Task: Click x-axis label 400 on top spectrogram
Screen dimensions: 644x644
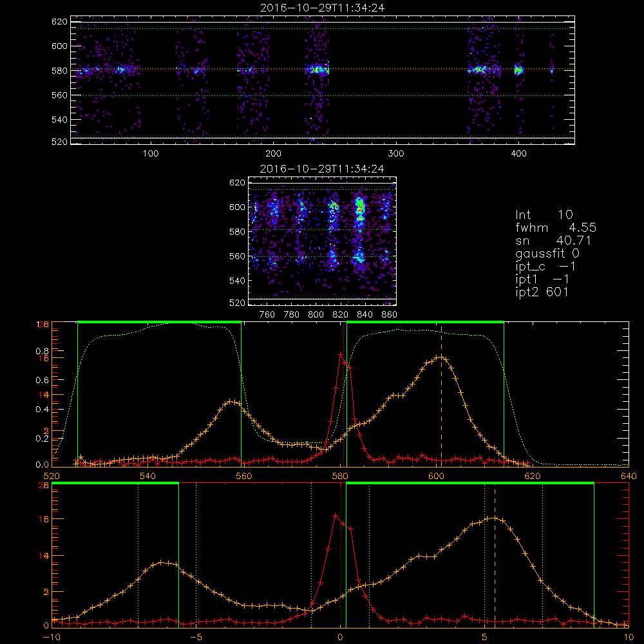Action: click(x=518, y=154)
